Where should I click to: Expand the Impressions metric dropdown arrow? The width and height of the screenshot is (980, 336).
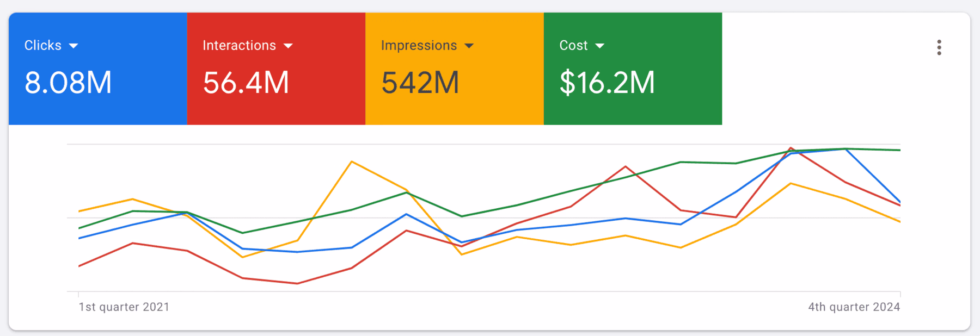469,46
